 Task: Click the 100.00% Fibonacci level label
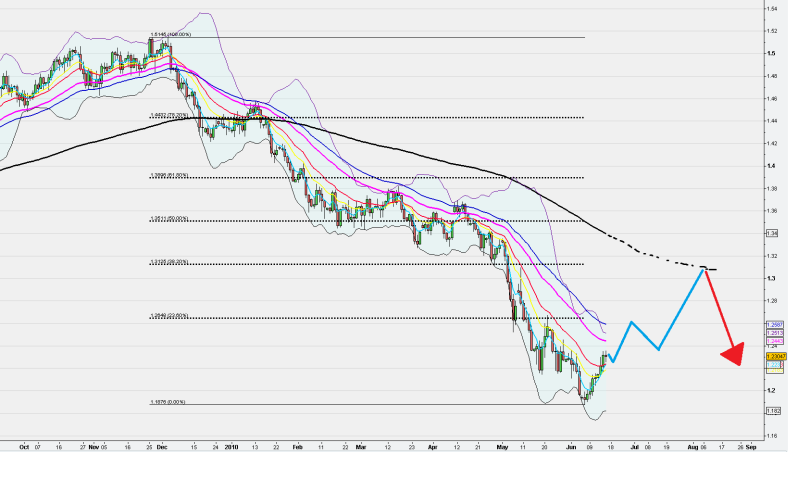170,35
